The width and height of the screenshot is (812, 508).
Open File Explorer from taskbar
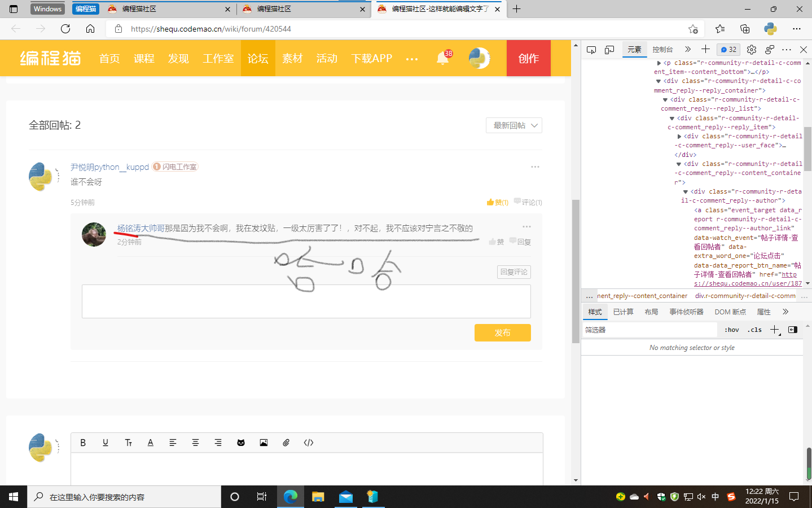(318, 497)
